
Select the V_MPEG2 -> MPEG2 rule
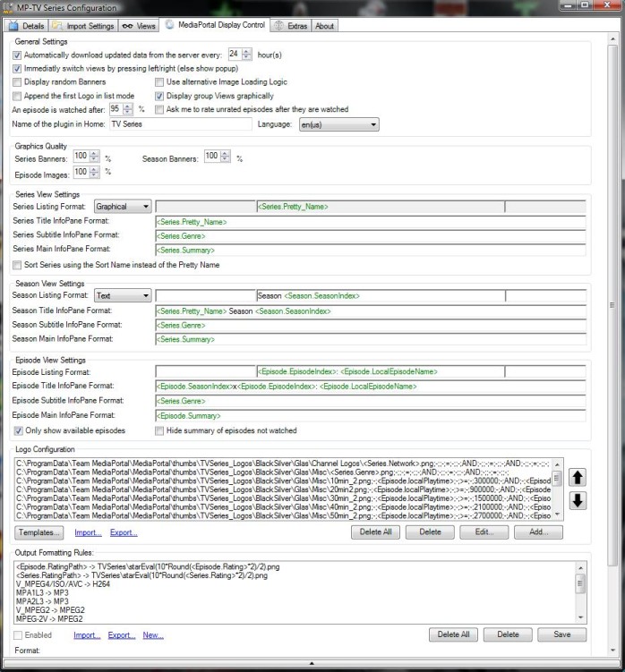[50, 610]
